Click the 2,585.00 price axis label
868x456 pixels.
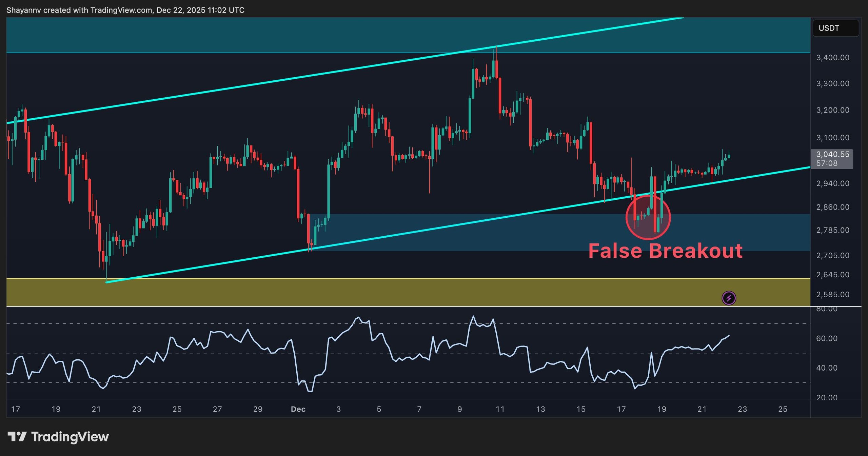(x=832, y=295)
